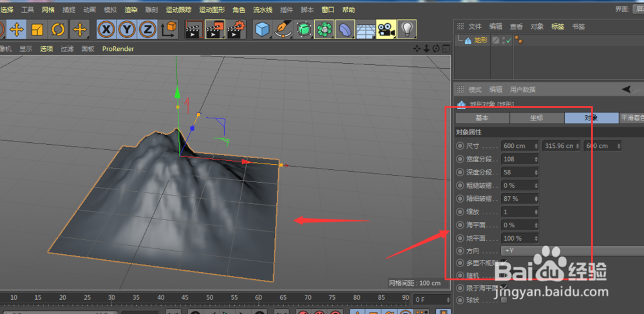Image resolution: width=644 pixels, height=314 pixels.
Task: Open the 运动图形 menu
Action: (212, 10)
